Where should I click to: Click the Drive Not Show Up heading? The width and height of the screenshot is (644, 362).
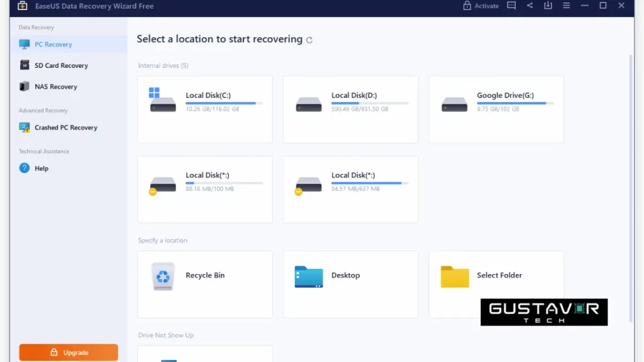(166, 336)
